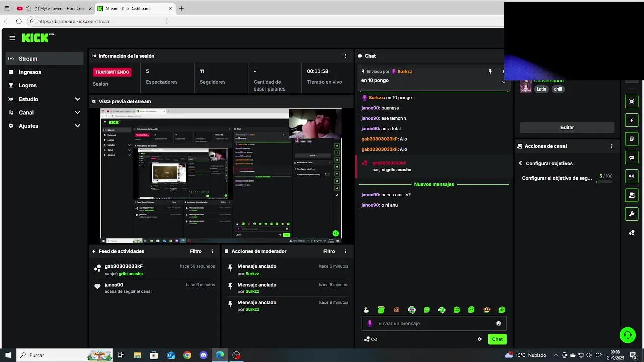Open the Acciones de moderador filter
The image size is (644, 362).
pos(329,251)
